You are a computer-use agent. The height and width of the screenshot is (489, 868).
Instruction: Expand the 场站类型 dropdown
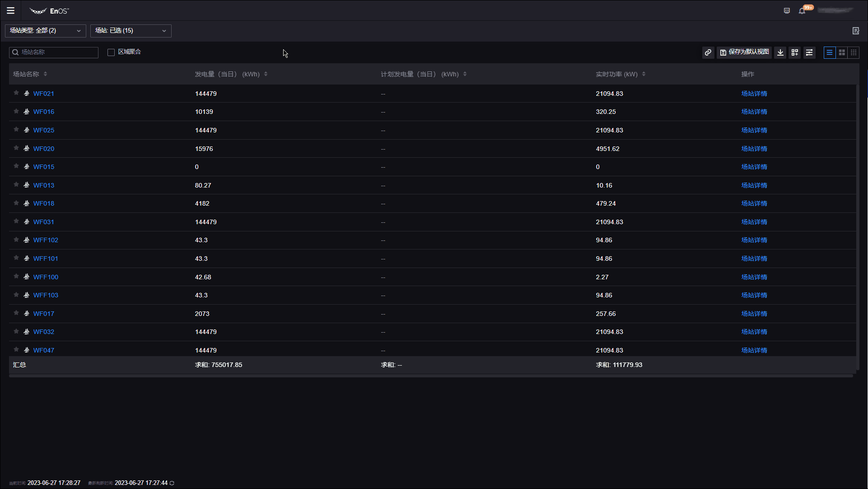pyautogui.click(x=45, y=31)
